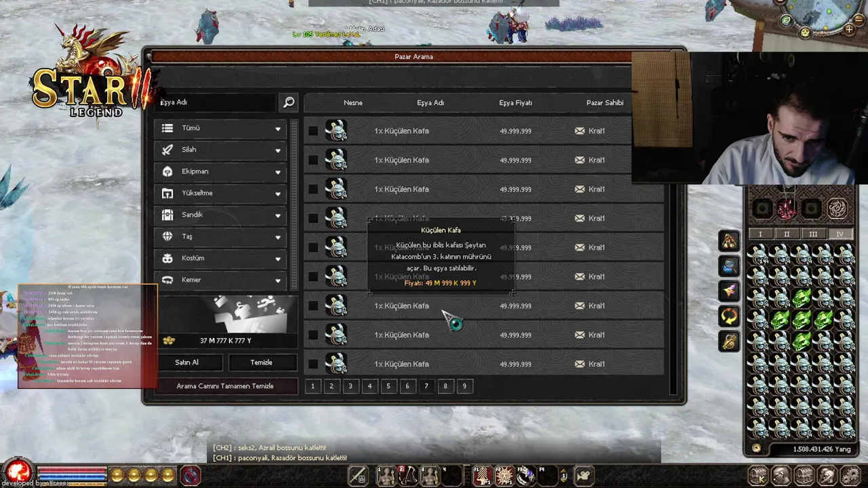Screen dimensions: 868x488
Task: Switch to inventory tab II
Action: (787, 234)
